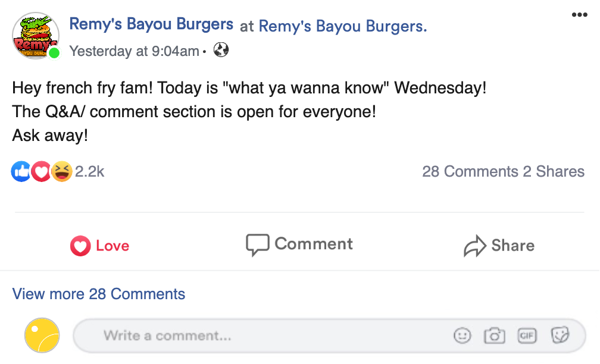The height and width of the screenshot is (364, 600).
Task: Open the Yesterday at 9:04am timestamp
Action: [133, 51]
